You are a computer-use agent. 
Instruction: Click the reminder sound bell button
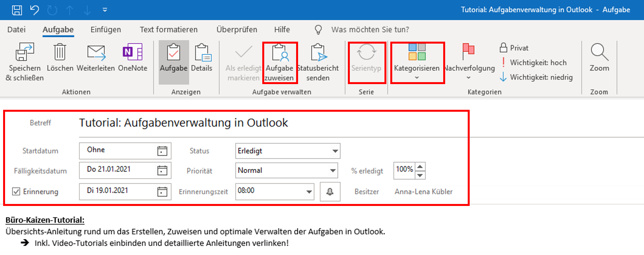330,192
